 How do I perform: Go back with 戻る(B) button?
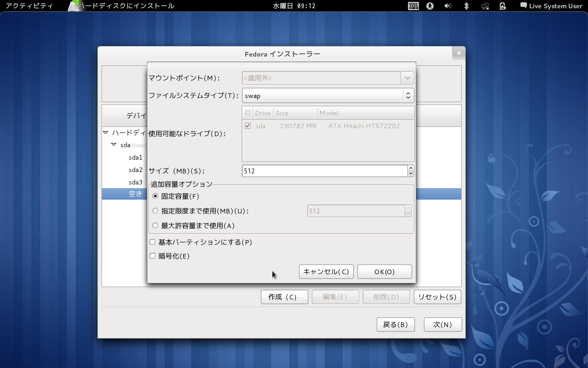(x=396, y=324)
